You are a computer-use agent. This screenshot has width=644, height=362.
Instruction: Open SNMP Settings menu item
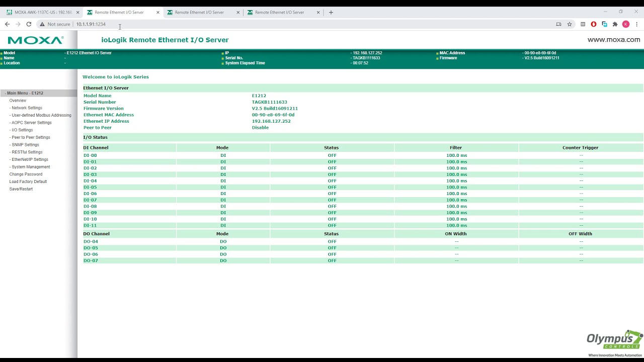point(25,145)
